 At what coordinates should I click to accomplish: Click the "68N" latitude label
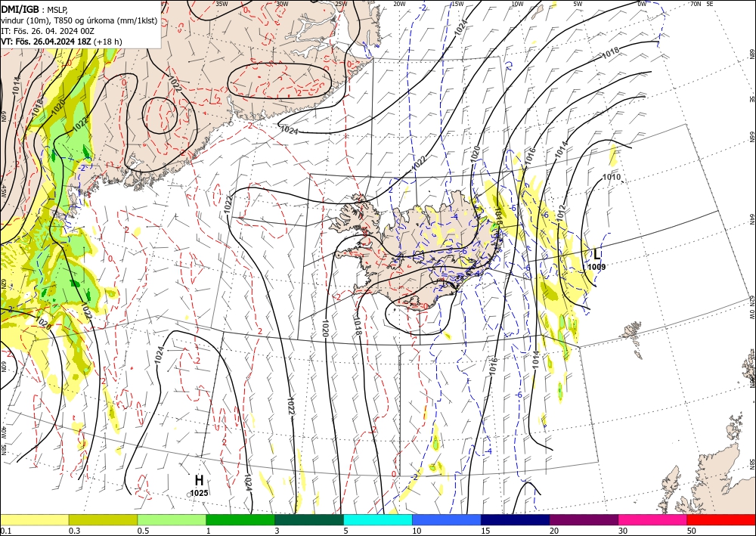pyautogui.click(x=751, y=54)
